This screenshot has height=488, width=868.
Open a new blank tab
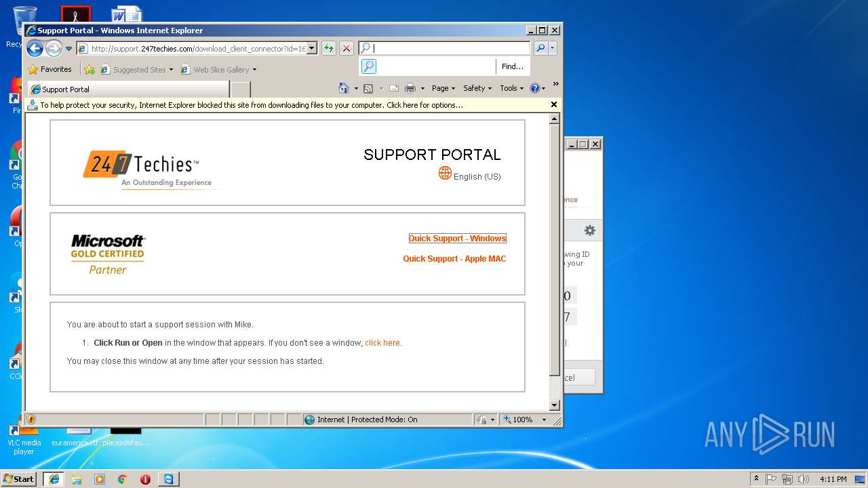click(241, 89)
